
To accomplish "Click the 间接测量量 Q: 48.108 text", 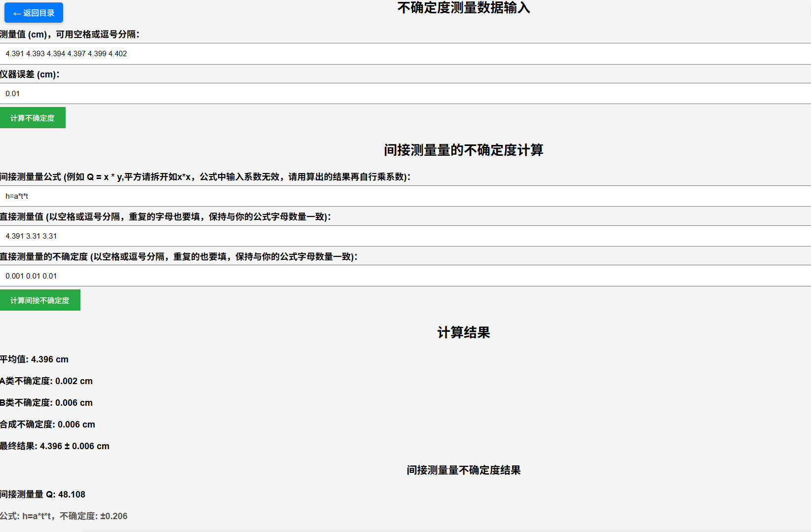I will coord(42,494).
